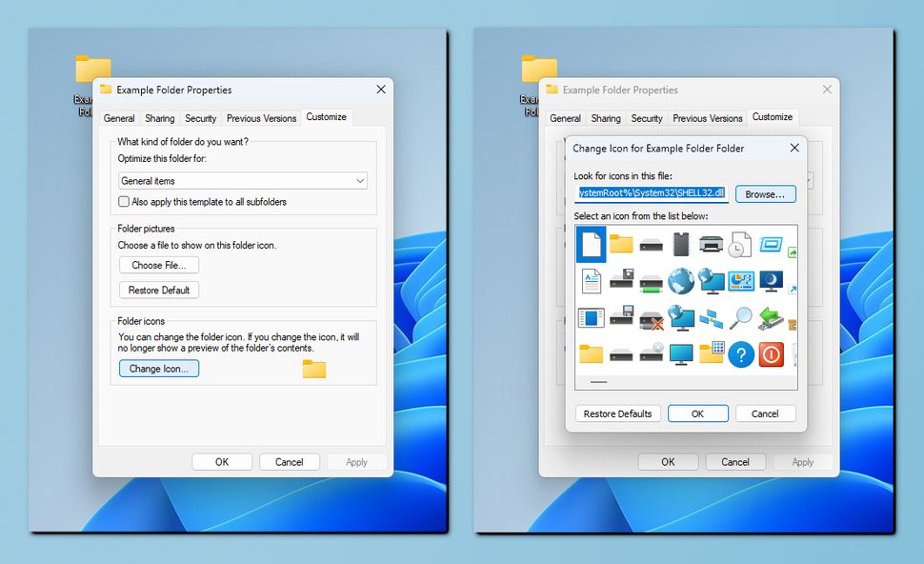Pick the memory chip icon from the list
Screen dimensions: 924x564
[681, 244]
